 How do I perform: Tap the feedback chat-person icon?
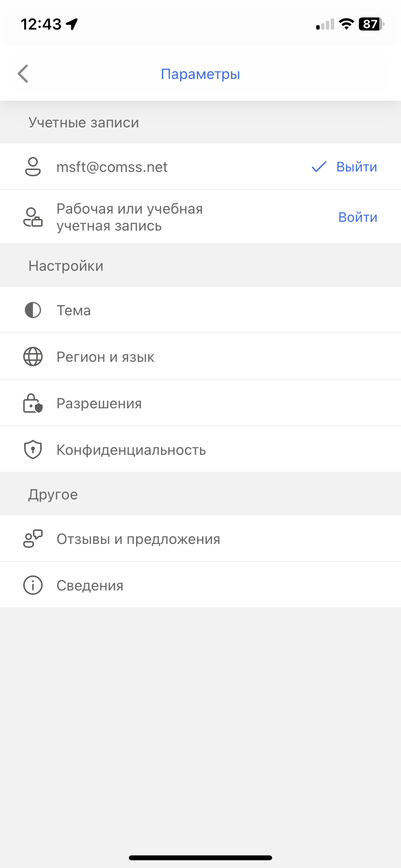33,539
